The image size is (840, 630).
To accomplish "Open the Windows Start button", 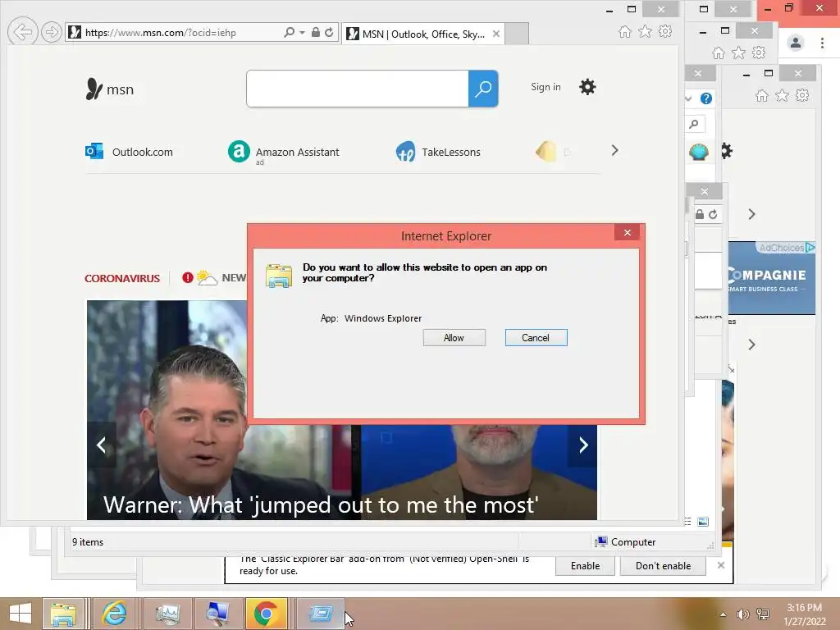I will pos(21,614).
